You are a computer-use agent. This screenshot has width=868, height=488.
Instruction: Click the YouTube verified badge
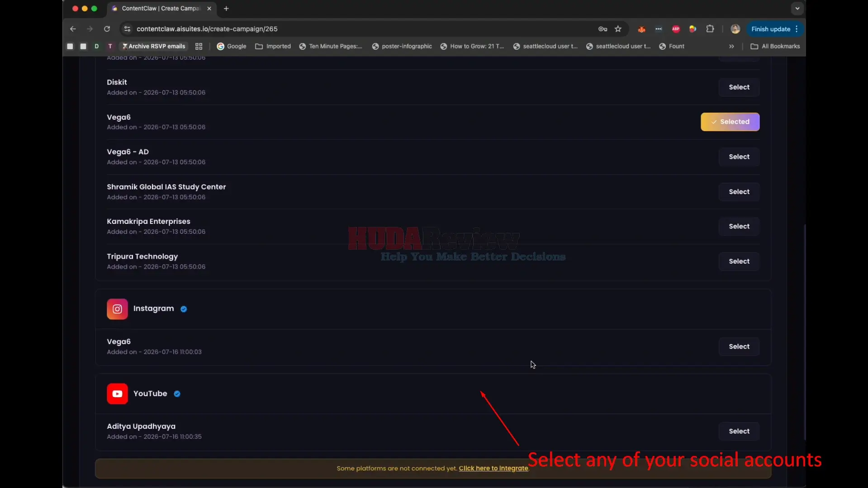(x=177, y=394)
